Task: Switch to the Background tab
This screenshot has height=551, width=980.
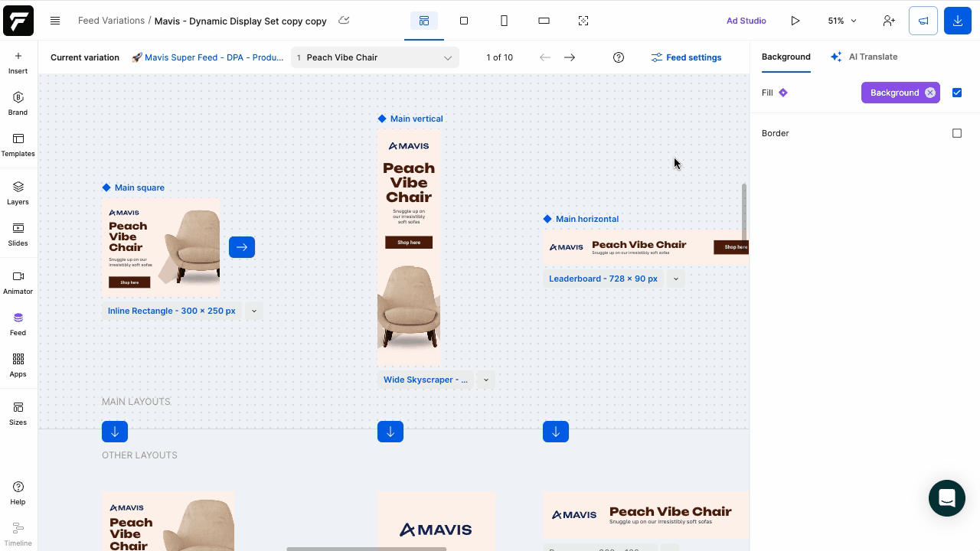Action: [786, 57]
